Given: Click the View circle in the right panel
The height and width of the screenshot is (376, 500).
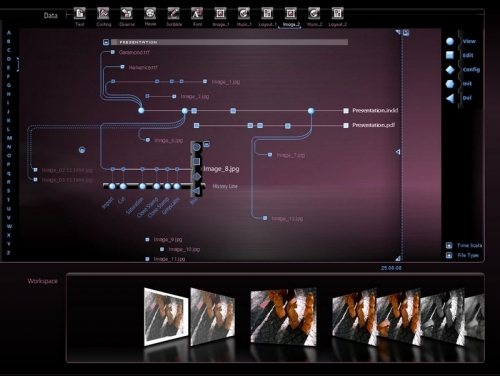Looking at the screenshot, I should (x=450, y=41).
